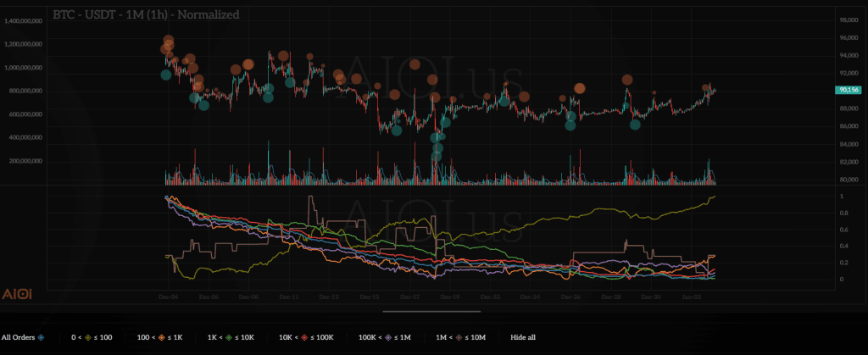Click the AIOI logo in the bottom-left corner
The image size is (868, 355).
click(16, 293)
